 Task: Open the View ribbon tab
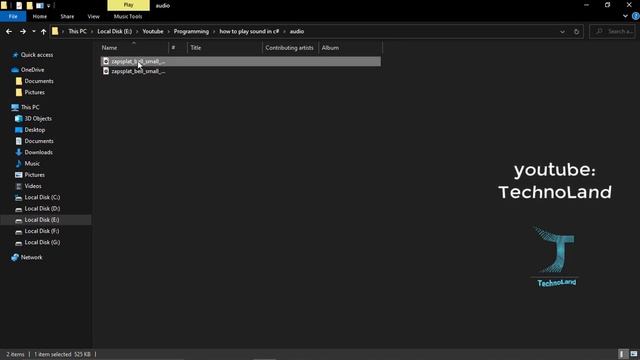[93, 16]
